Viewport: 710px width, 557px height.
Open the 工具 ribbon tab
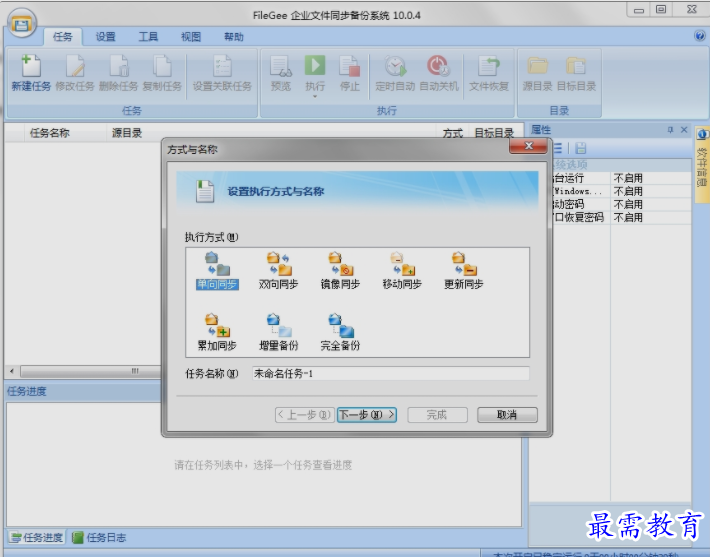click(148, 37)
